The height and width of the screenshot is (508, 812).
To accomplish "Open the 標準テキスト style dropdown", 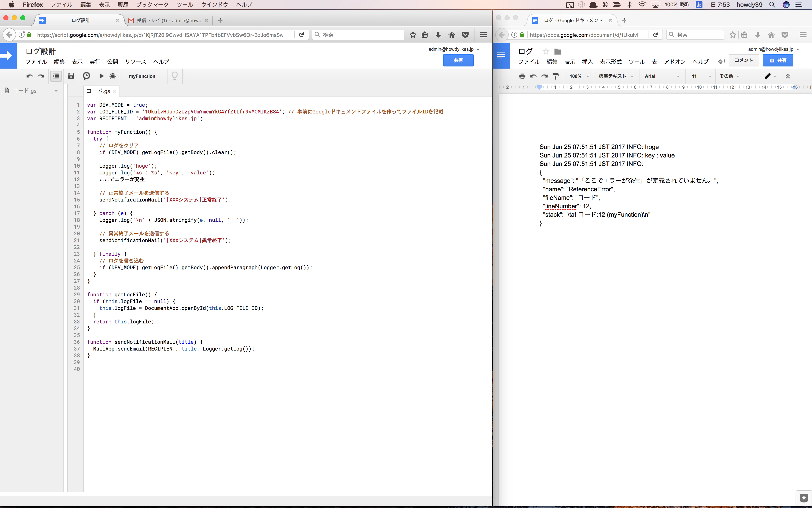I will 616,76.
